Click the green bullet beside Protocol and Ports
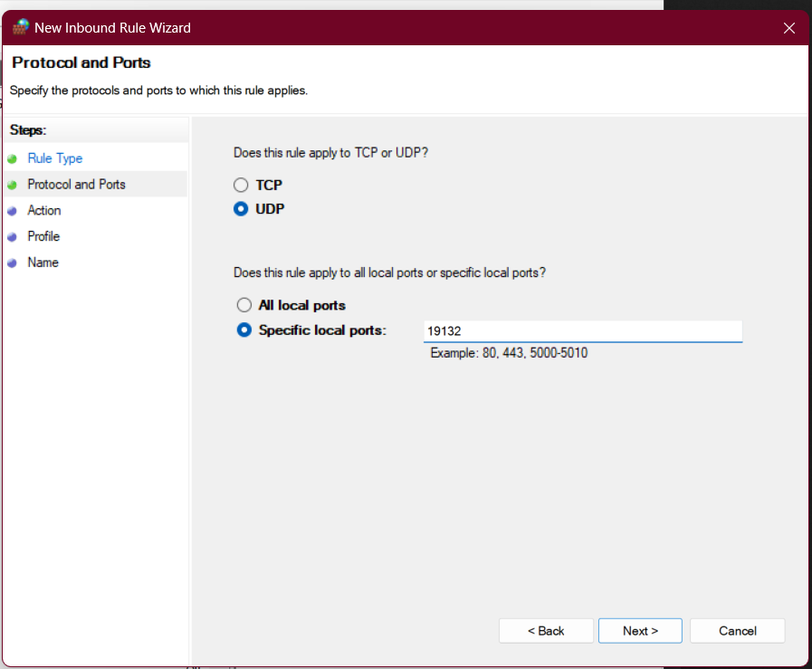The width and height of the screenshot is (812, 669). 12,185
